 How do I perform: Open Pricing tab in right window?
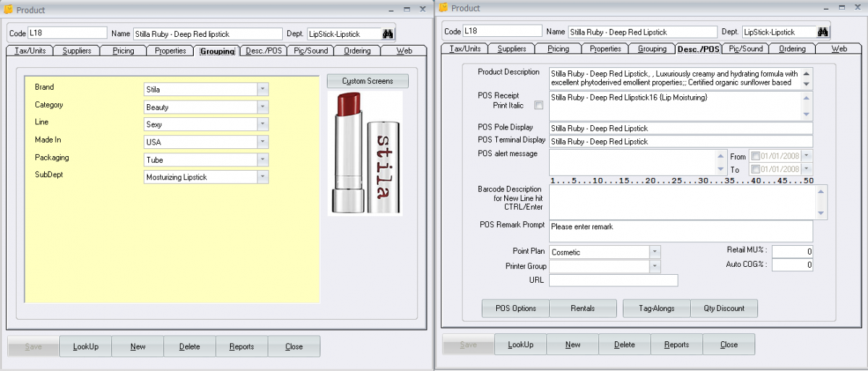(x=558, y=48)
